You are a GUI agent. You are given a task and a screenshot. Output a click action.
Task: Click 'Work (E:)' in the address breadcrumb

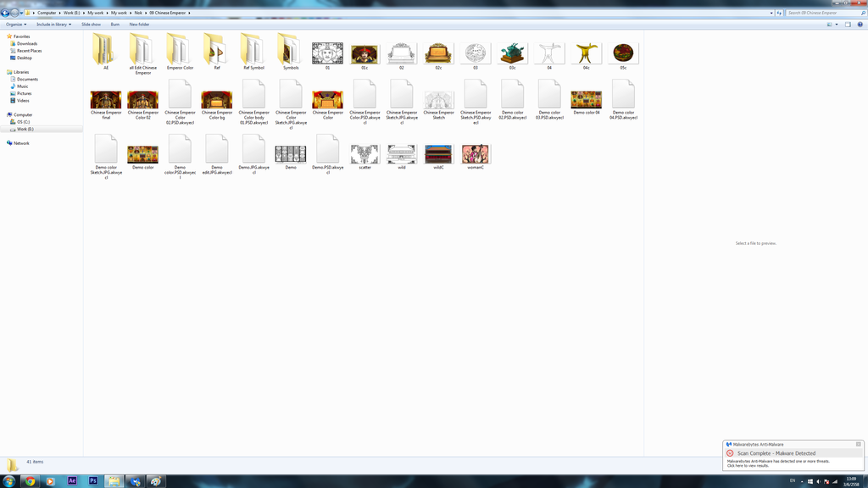coord(71,13)
